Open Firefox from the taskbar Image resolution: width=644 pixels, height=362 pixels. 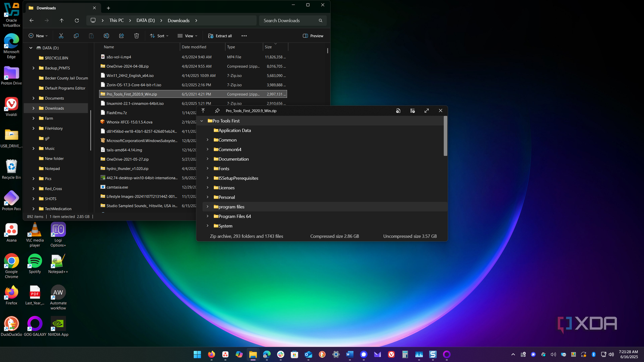211,354
